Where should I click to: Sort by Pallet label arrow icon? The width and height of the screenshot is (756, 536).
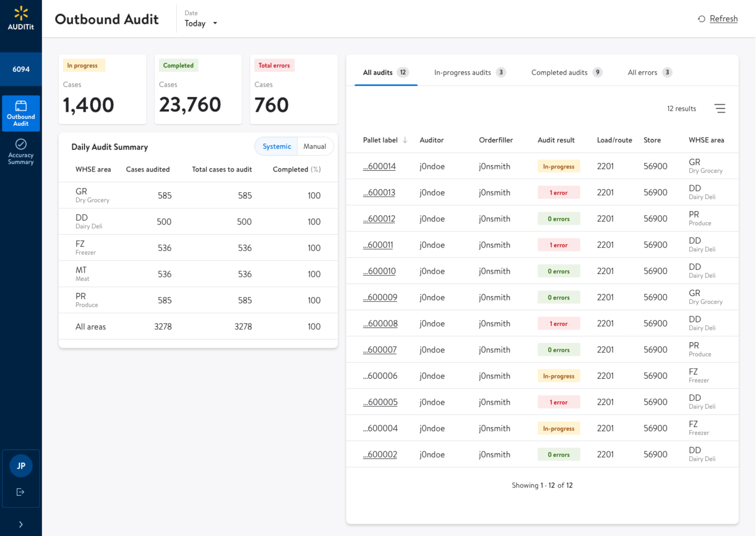tap(405, 140)
